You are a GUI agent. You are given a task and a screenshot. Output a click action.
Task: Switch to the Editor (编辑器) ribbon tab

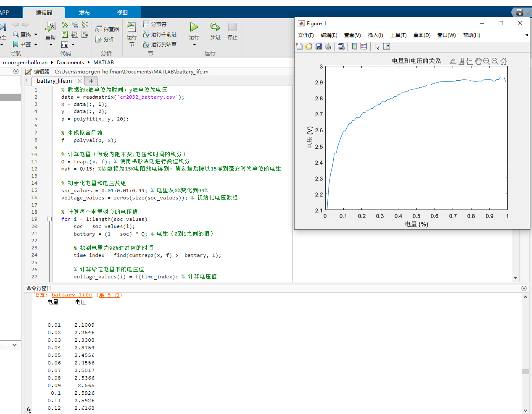pos(44,13)
